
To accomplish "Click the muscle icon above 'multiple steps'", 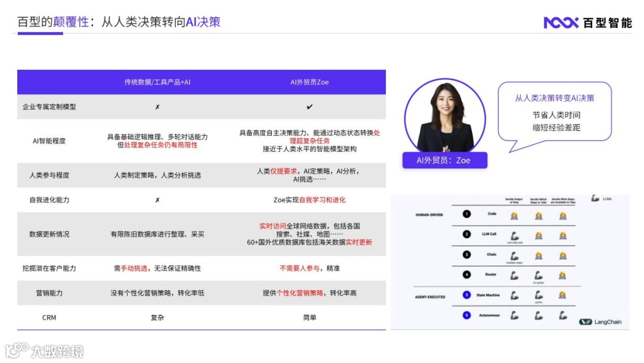I will [x=514, y=256].
